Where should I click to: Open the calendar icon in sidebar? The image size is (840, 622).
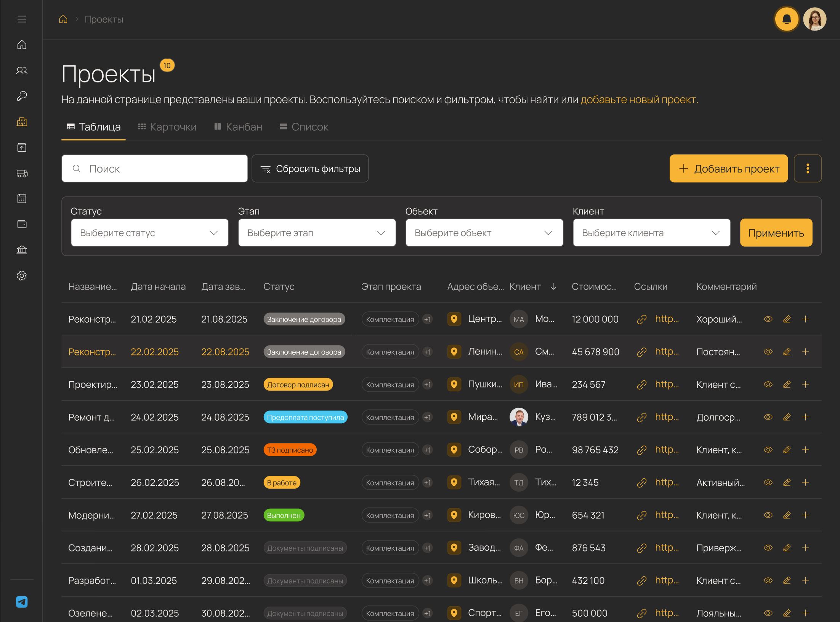click(x=22, y=199)
